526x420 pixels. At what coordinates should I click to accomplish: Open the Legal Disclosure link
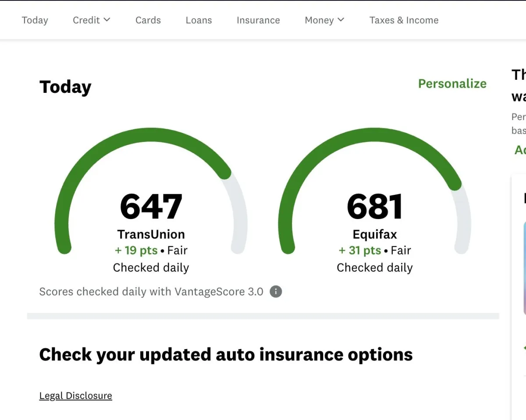coord(75,396)
